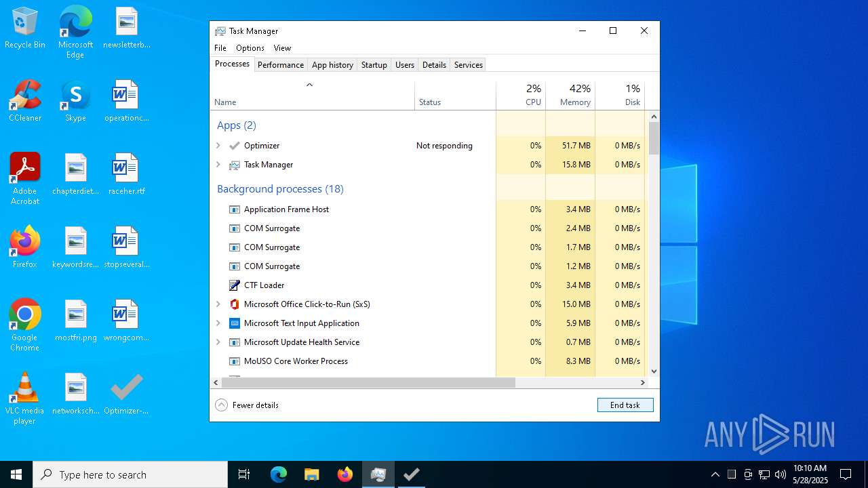Collapse view with Fewer details
Viewport: 868px width, 488px height.
click(x=248, y=405)
